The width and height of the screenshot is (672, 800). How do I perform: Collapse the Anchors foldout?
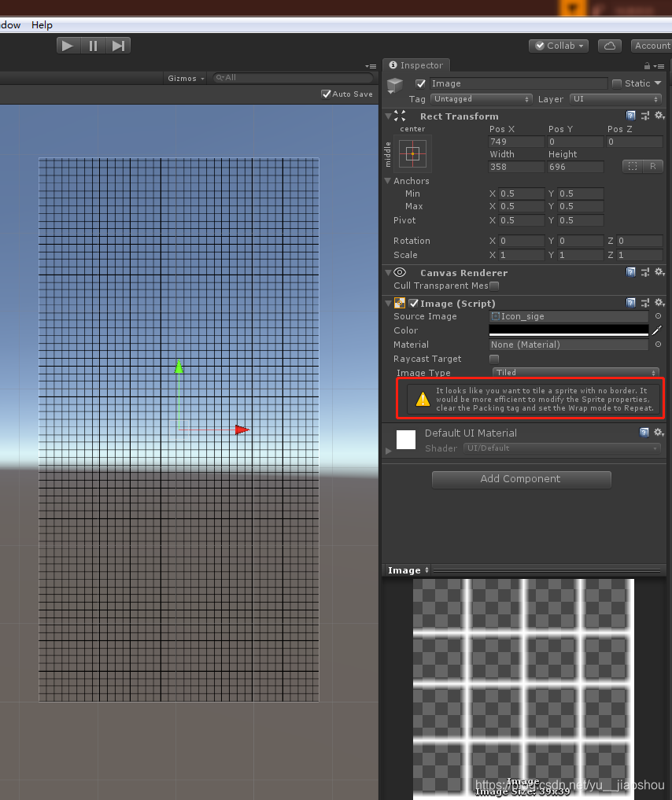tap(388, 181)
